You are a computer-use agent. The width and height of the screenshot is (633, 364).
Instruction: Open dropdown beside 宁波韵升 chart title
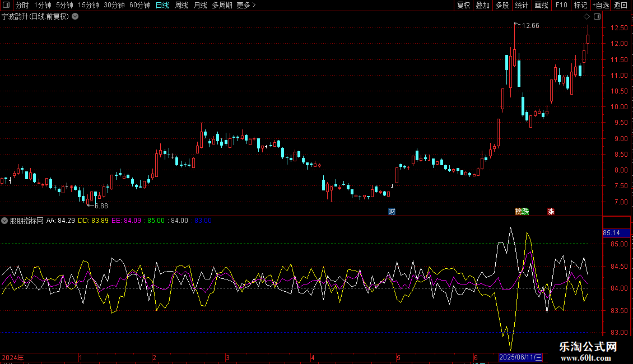75,17
